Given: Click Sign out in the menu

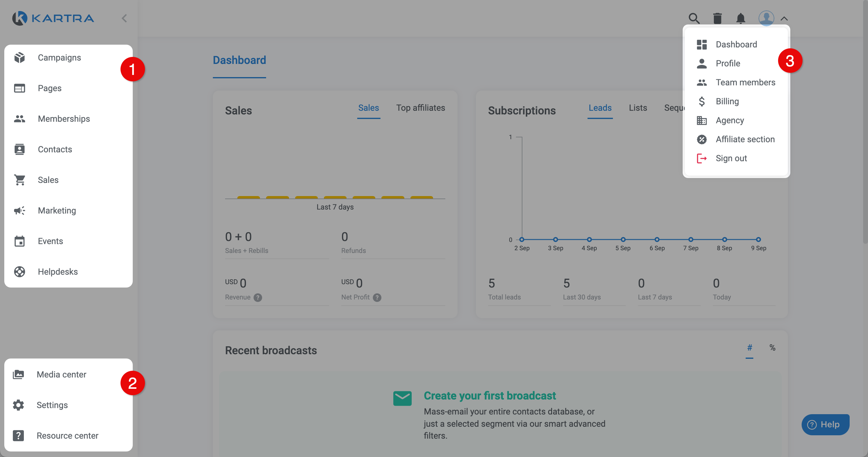Looking at the screenshot, I should coord(731,158).
